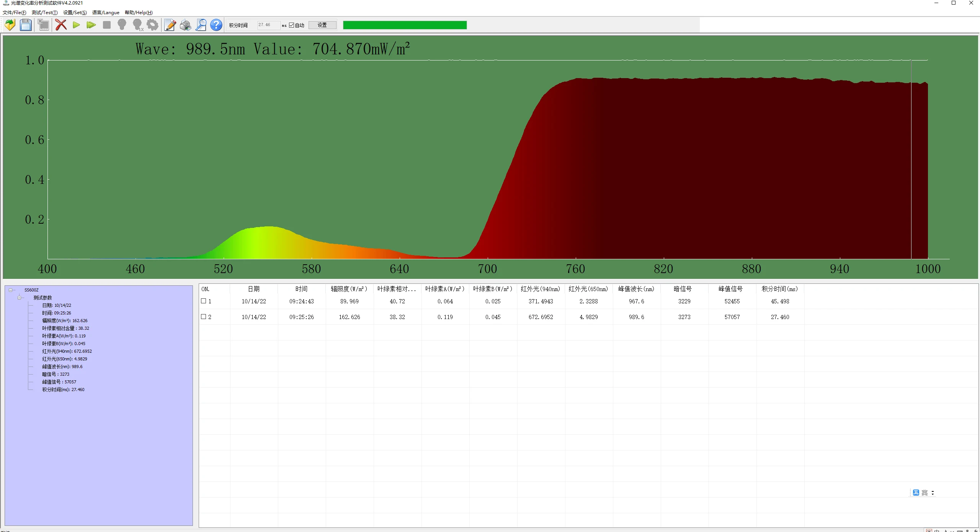Screen dimensions: 980x532
Task: Start a single test with green play
Action: 76,25
